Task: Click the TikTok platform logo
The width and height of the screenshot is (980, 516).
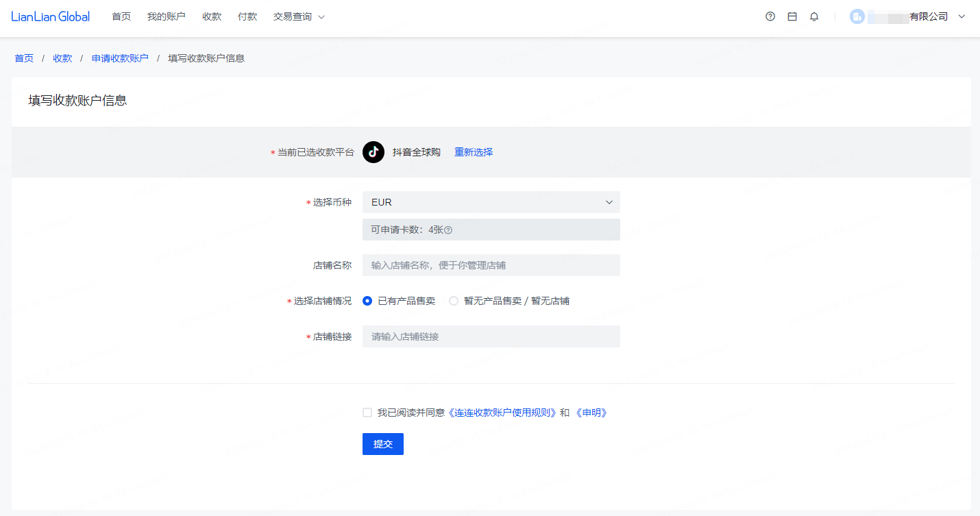Action: [x=373, y=152]
